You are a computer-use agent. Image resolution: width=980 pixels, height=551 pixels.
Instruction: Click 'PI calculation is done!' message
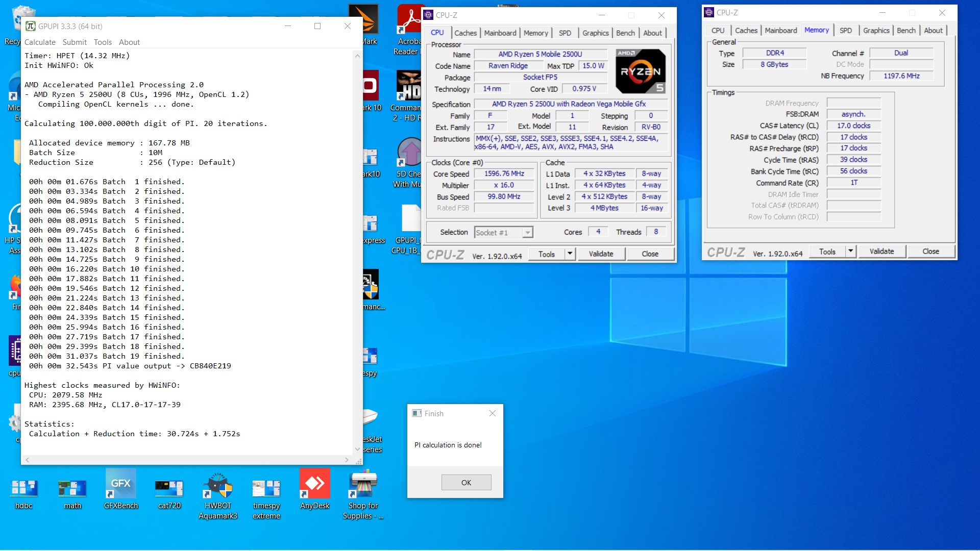coord(448,445)
